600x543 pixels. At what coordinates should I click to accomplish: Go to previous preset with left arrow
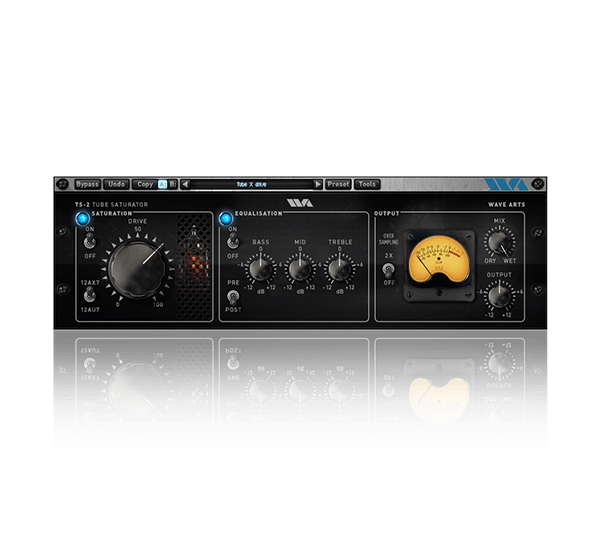click(x=185, y=184)
